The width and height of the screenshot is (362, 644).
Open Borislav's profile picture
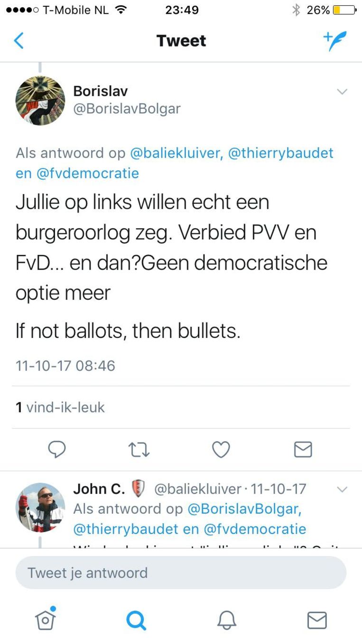tap(40, 101)
